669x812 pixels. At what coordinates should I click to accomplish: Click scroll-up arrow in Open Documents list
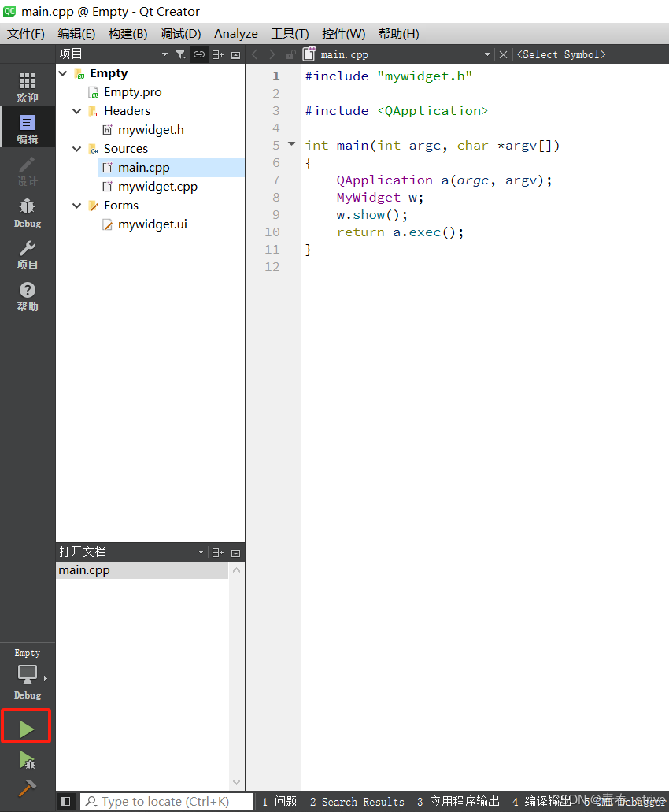point(236,570)
